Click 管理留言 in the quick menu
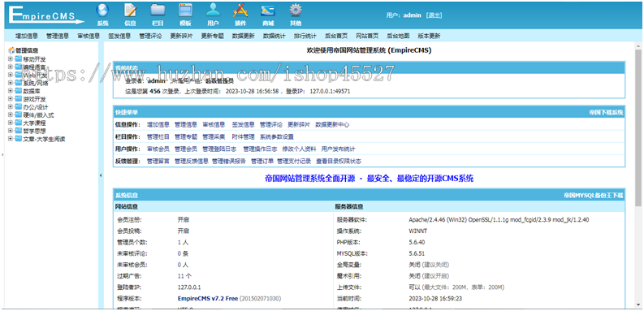Viewport: 644px width, 311px height. pos(158,162)
